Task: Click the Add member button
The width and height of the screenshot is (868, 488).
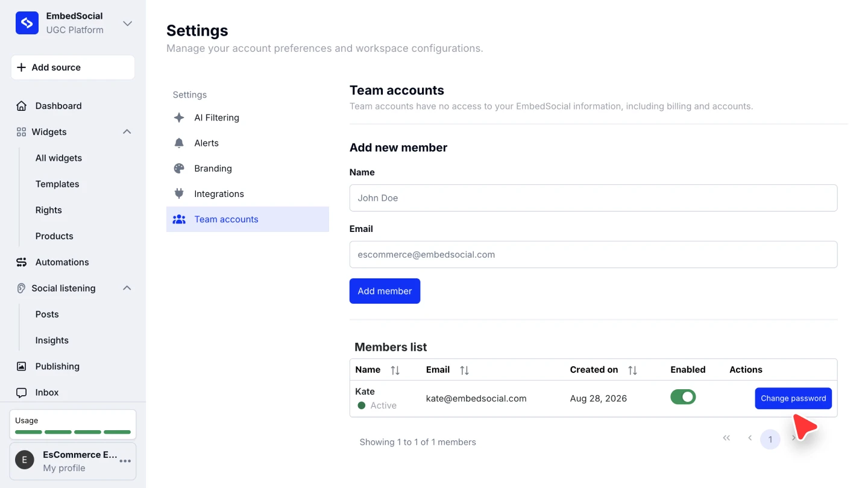Action: coord(385,291)
